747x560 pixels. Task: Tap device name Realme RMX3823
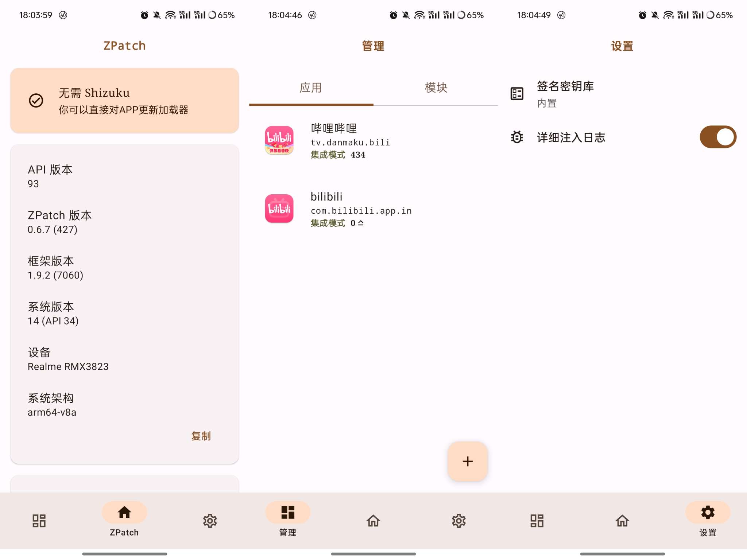tap(68, 366)
